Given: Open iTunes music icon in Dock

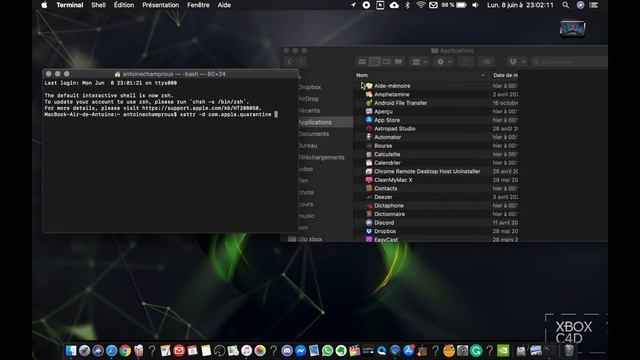Looking at the screenshot, I should tap(246, 351).
